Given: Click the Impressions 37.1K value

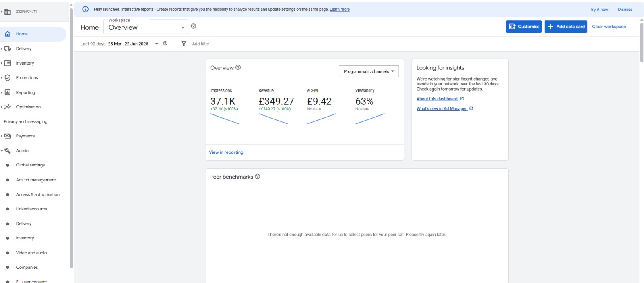Looking at the screenshot, I should click(x=223, y=101).
